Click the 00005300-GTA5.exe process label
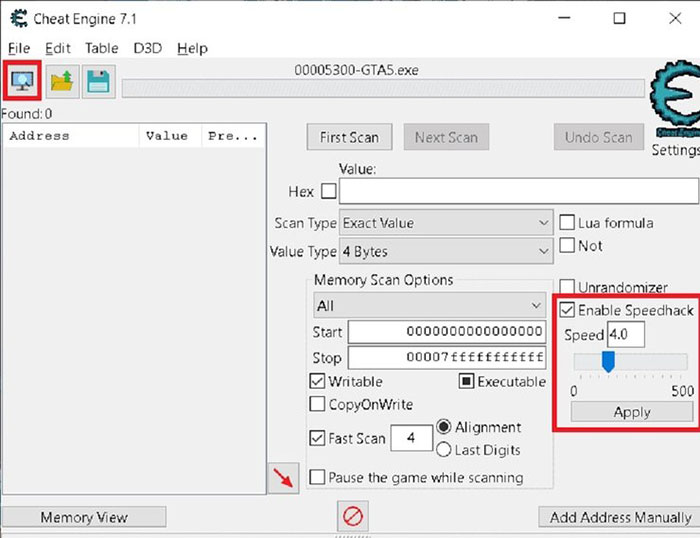Image resolution: width=700 pixels, height=538 pixels. pyautogui.click(x=356, y=70)
